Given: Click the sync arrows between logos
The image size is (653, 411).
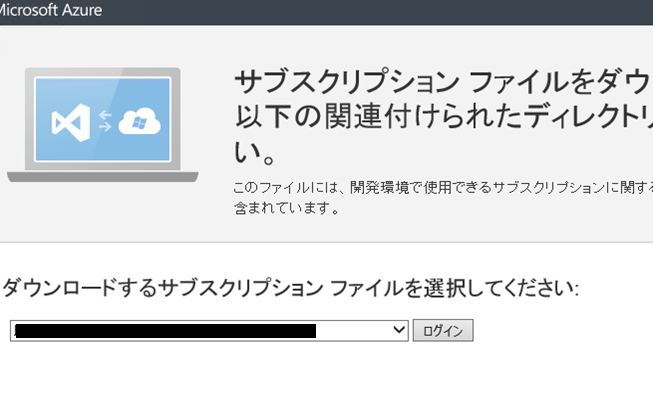Looking at the screenshot, I should 105,121.
